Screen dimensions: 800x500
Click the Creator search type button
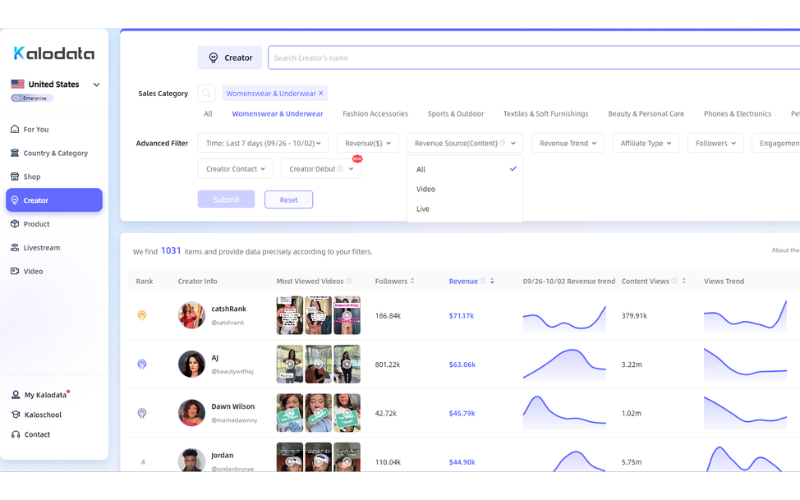[230, 58]
